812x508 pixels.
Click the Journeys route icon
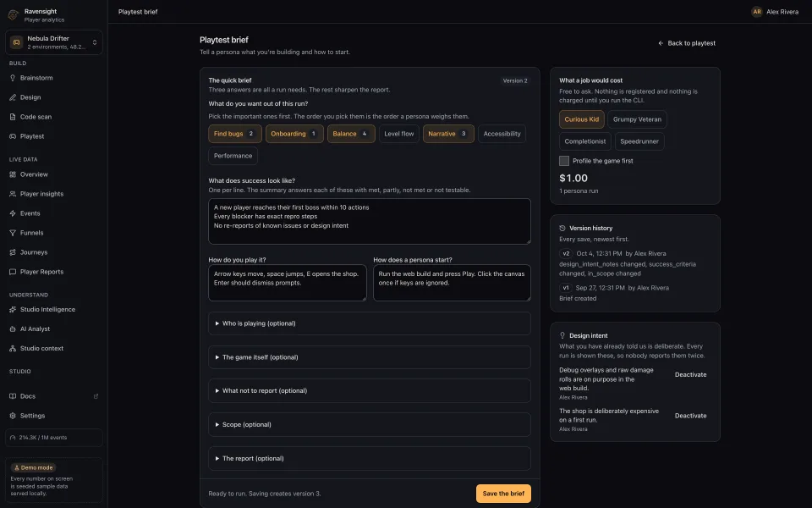13,252
